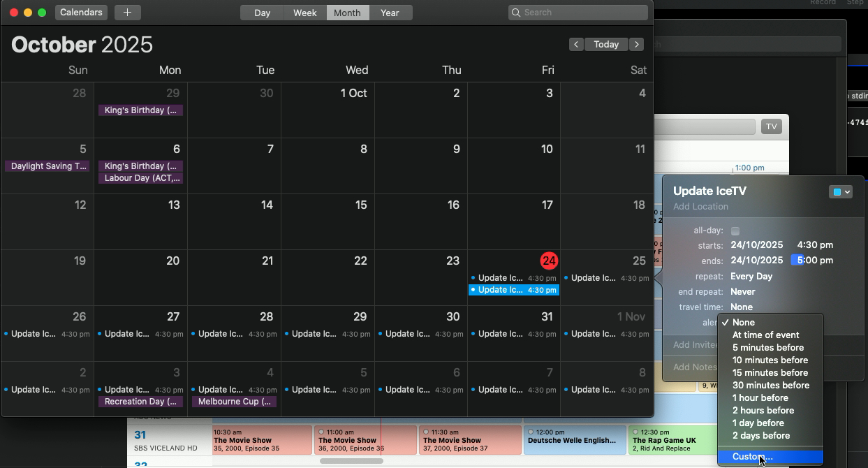
Task: Switch to Week view
Action: 305,13
